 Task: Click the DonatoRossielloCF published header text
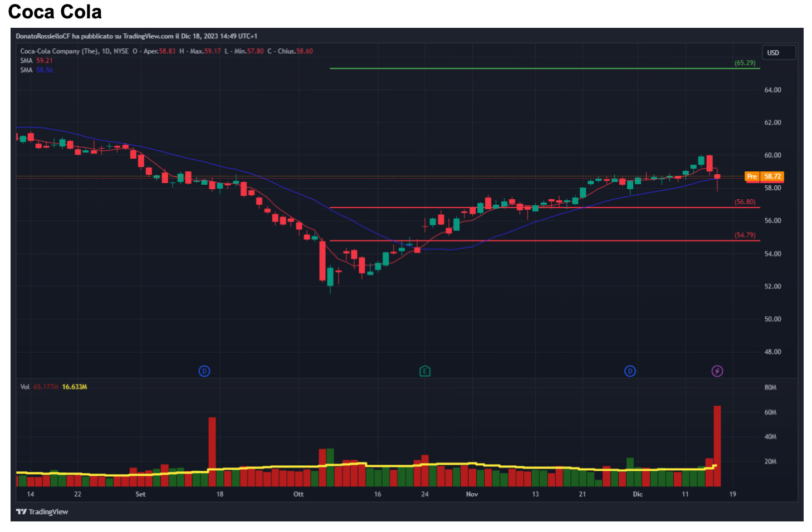click(136, 36)
